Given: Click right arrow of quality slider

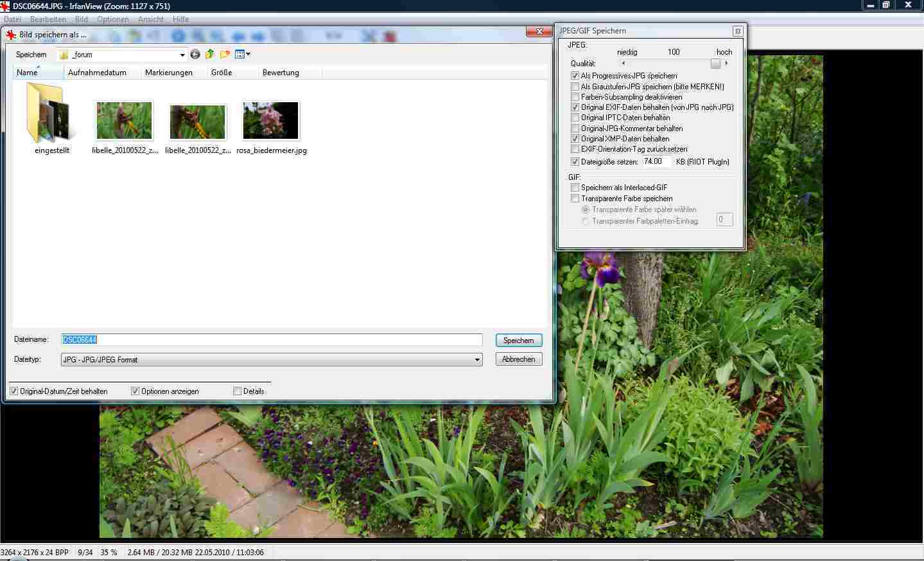Looking at the screenshot, I should pos(726,64).
